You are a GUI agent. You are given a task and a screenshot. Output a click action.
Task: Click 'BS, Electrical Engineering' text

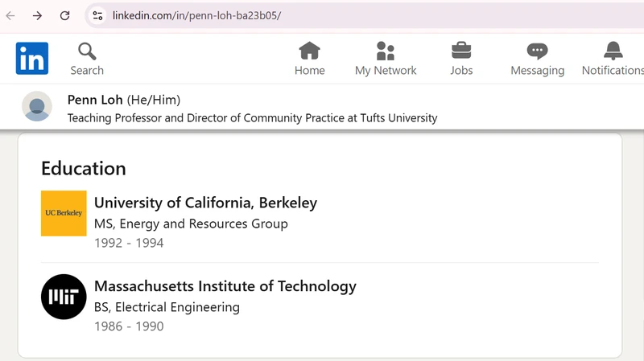[167, 307]
